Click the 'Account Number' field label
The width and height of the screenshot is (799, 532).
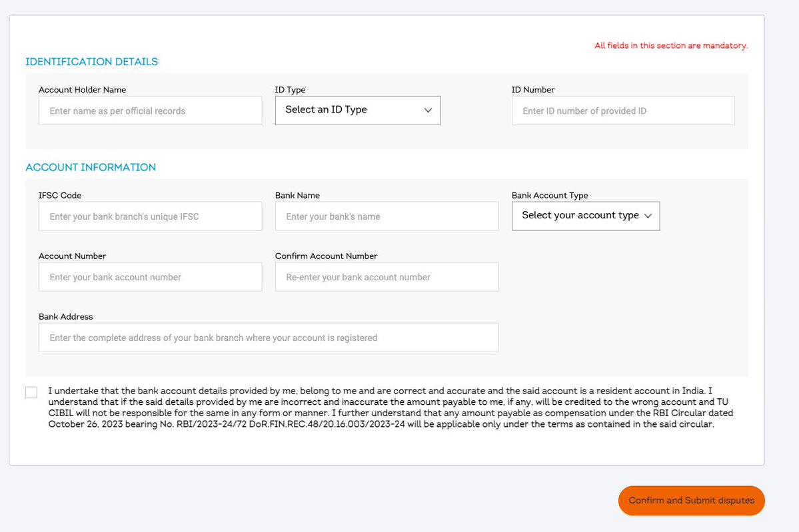73,256
